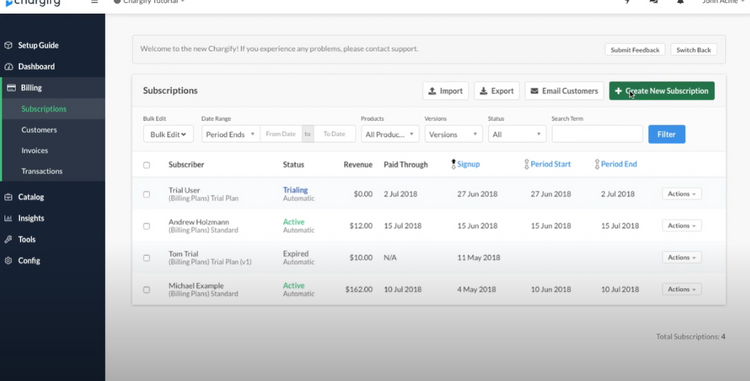Select the Michael Example row checkbox
750x381 pixels.
tap(146, 290)
